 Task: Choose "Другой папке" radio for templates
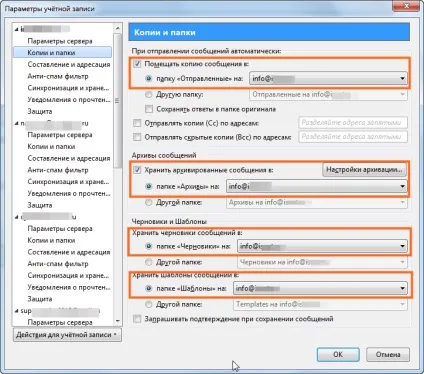(x=149, y=304)
